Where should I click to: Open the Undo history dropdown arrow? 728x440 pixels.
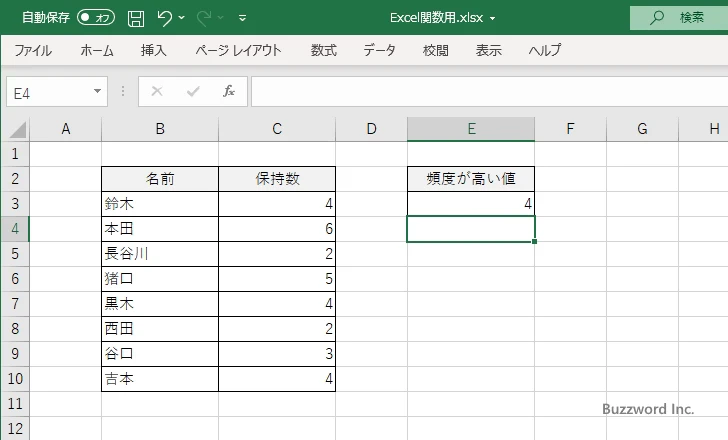[182, 18]
